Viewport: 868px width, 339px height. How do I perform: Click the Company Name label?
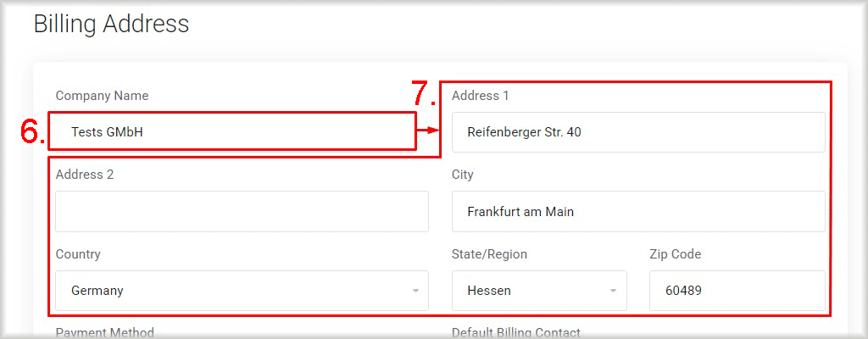[102, 96]
